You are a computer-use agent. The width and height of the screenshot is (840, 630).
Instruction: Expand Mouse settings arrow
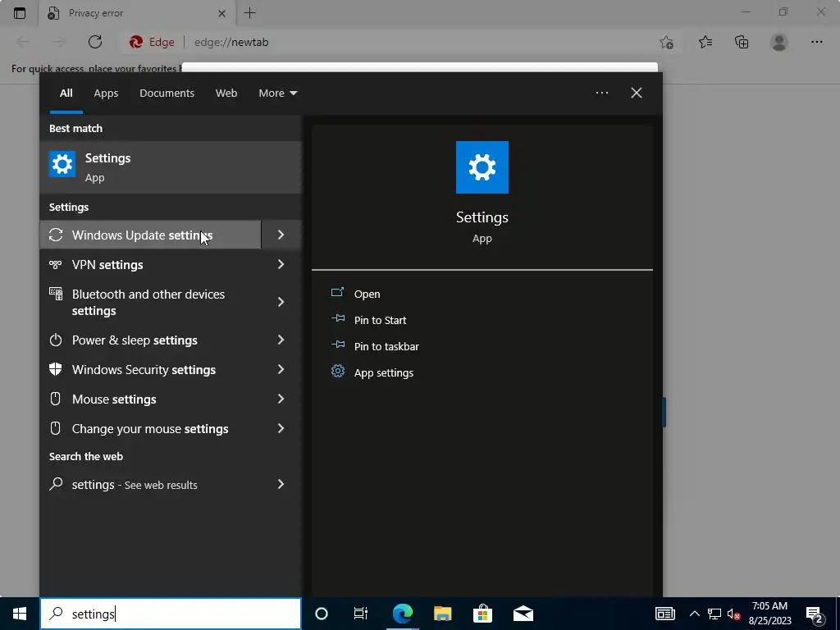coord(281,399)
